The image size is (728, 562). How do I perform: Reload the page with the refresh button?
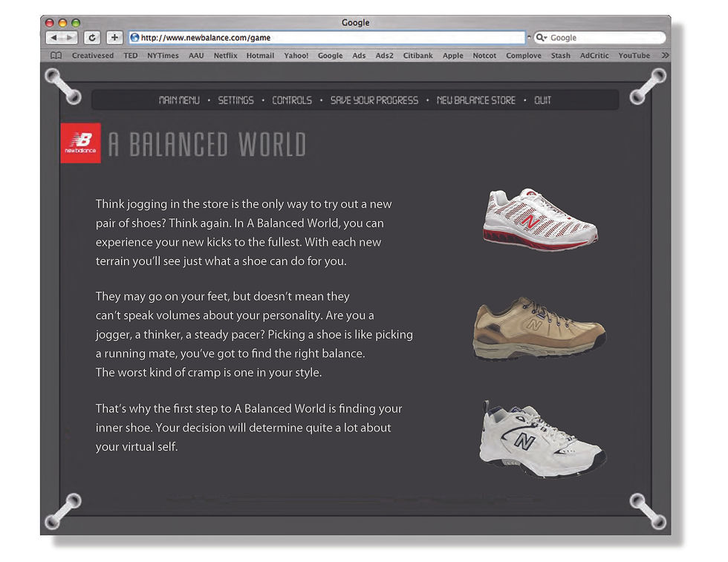92,38
